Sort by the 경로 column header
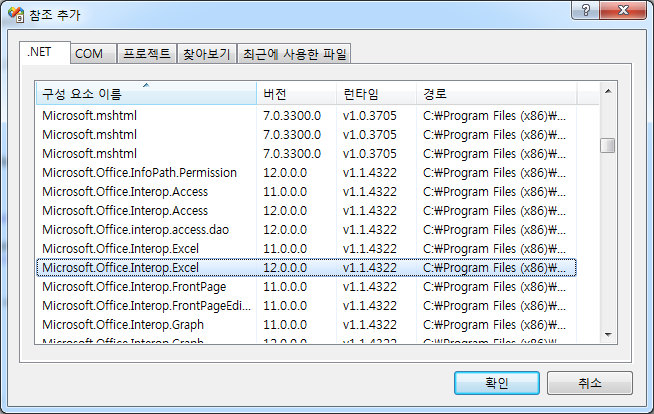The height and width of the screenshot is (414, 654). [x=497, y=94]
